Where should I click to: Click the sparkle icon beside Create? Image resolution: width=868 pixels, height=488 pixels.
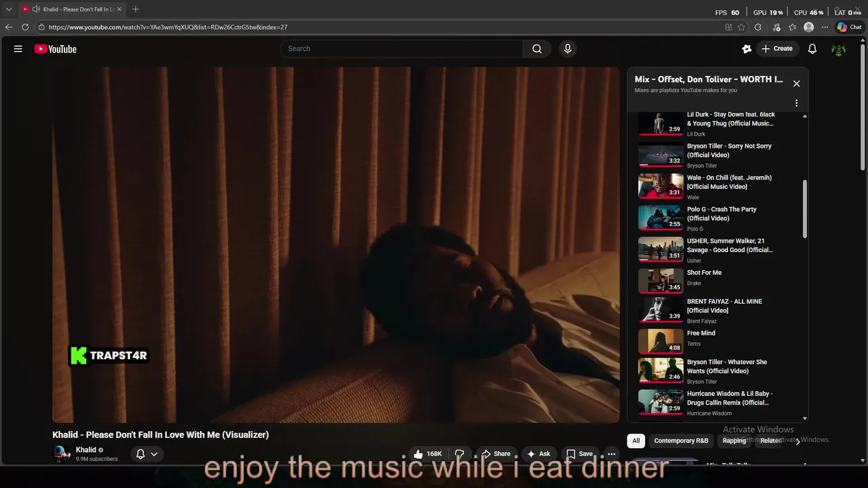tap(747, 49)
